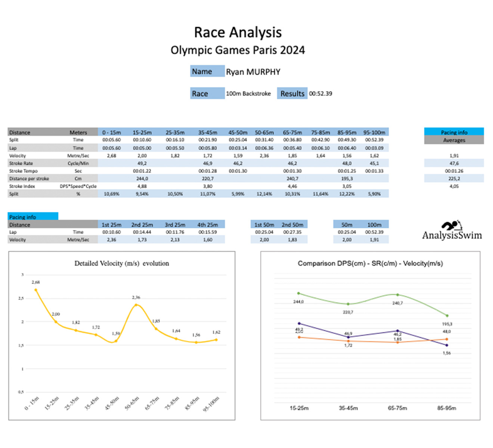The image size is (493, 448).
Task: Click the cyan Pacing info header above Averages
Action: [x=454, y=132]
